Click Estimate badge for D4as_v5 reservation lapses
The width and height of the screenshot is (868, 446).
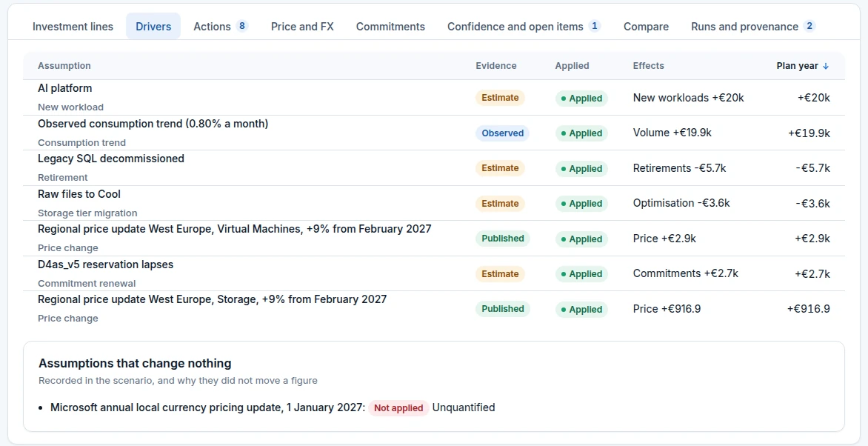pos(500,273)
